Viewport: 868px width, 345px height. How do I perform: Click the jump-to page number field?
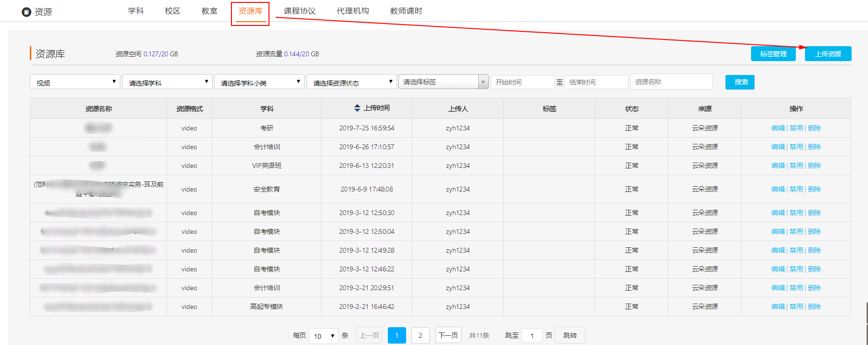532,336
